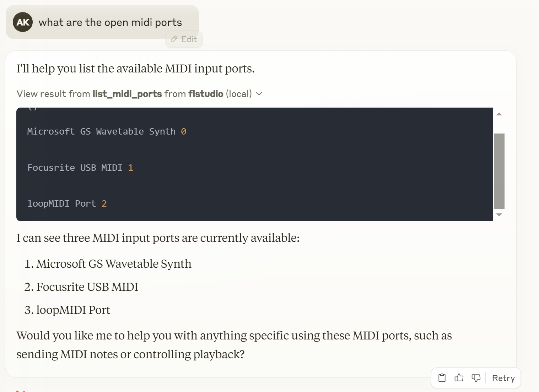Click the scroll up arrow of result box
Viewport: 539px width, 392px height.
tap(499, 114)
